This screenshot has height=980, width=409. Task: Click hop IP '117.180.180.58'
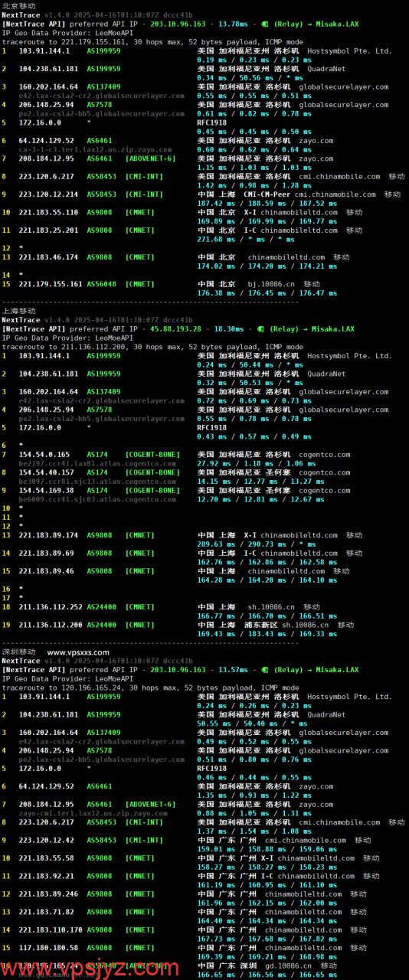(48, 948)
